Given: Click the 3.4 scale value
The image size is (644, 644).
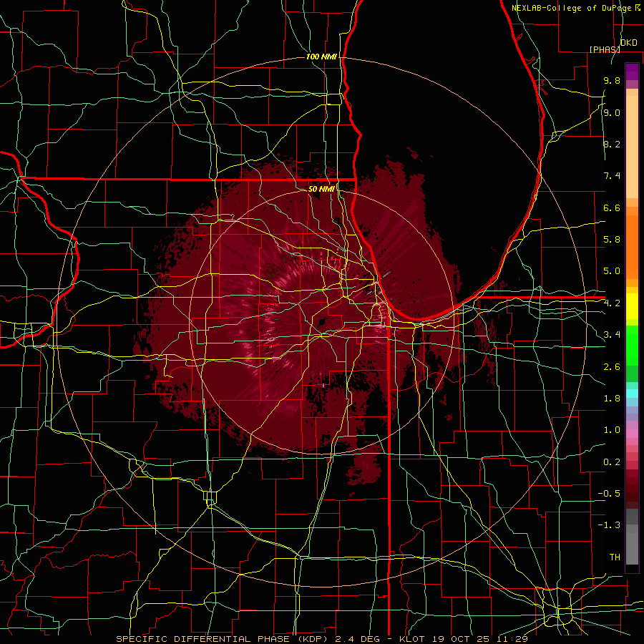Looking at the screenshot, I should pyautogui.click(x=612, y=335).
